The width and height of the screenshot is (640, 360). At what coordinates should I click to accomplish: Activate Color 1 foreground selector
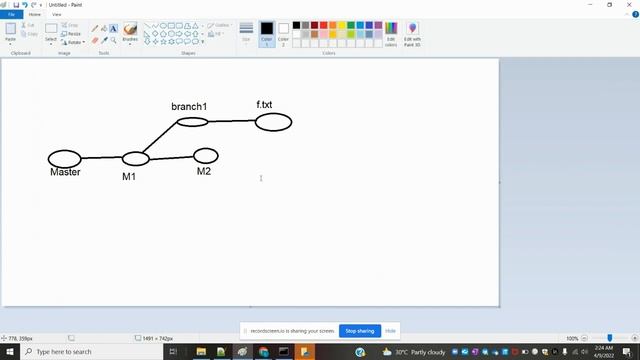coord(267,34)
